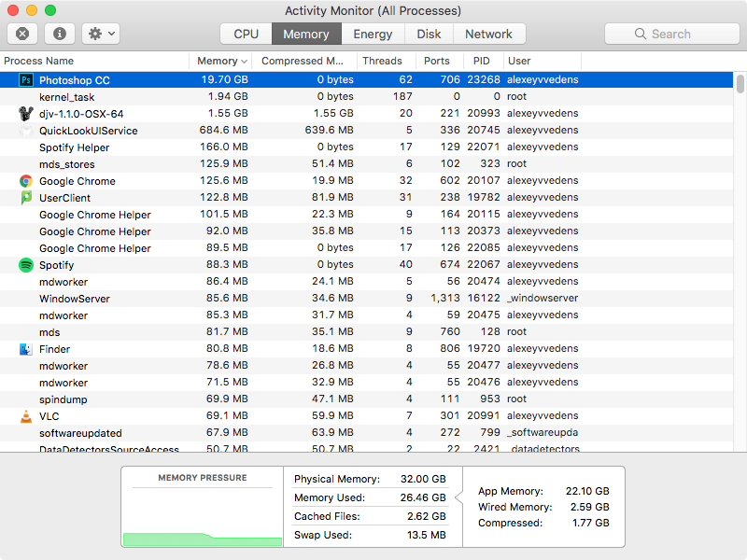Sort by Process Name column header
This screenshot has width=747, height=560.
pyautogui.click(x=94, y=61)
